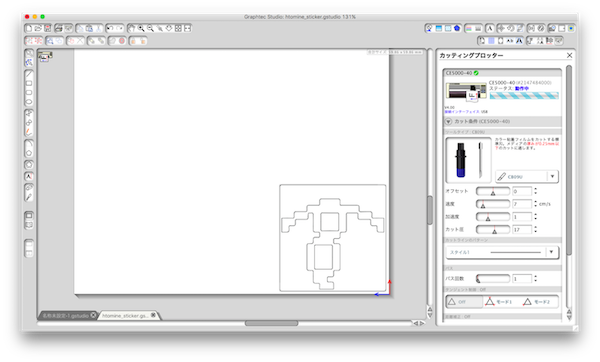Select the Text tool in left toolbar

(29, 176)
